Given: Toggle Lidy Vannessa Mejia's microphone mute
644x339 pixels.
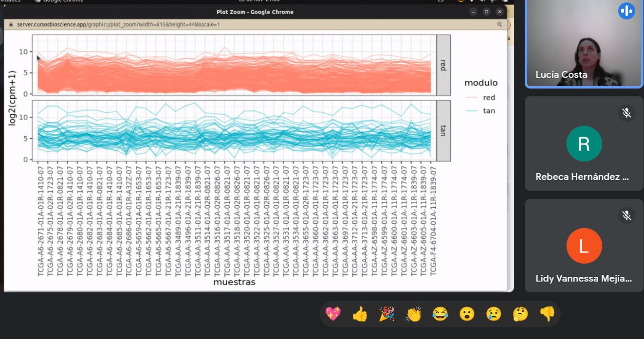Looking at the screenshot, I should [626, 215].
